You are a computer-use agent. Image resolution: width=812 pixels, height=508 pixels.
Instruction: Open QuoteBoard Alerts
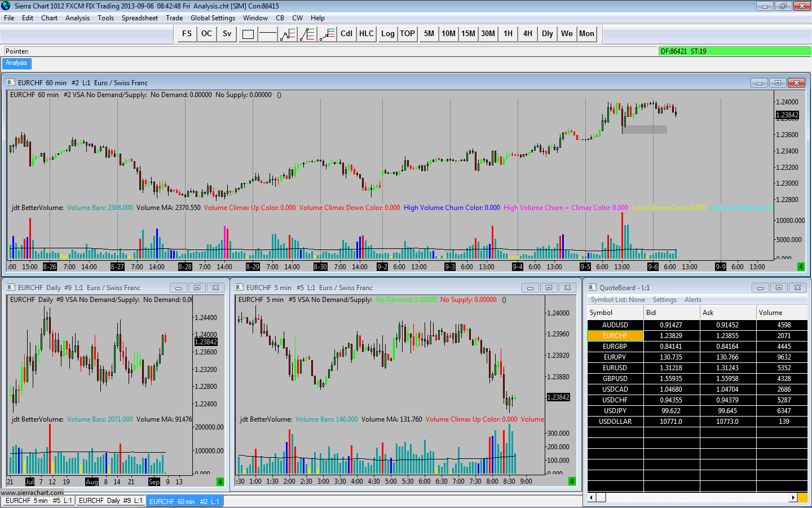tap(693, 300)
